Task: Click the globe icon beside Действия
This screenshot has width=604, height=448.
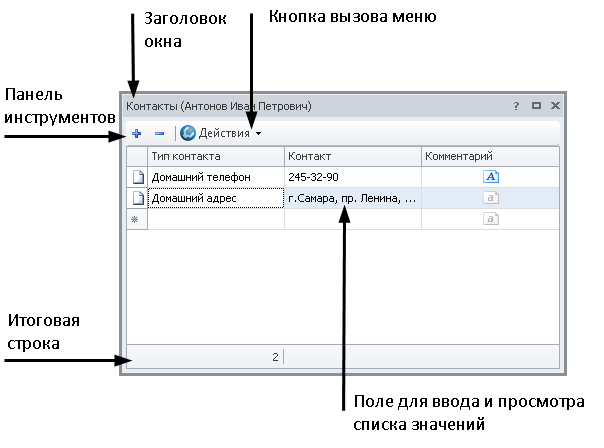Action: click(187, 132)
